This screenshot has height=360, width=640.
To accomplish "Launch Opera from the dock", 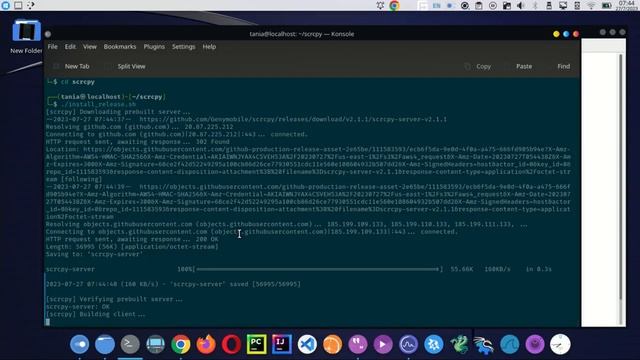I will click(231, 344).
